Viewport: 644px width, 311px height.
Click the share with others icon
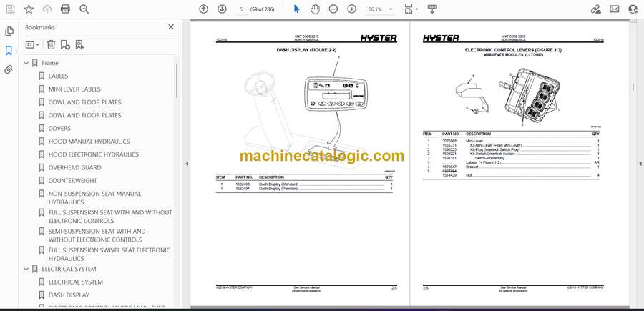[x=633, y=9]
